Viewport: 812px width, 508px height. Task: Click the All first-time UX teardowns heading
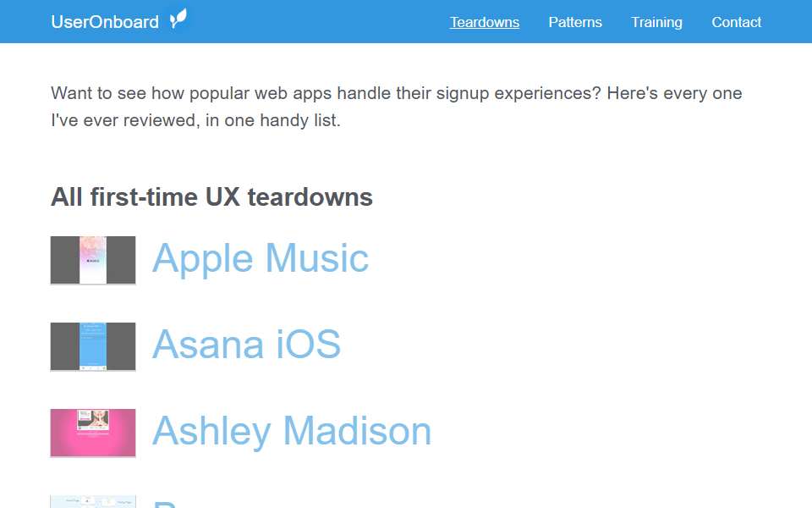click(211, 197)
